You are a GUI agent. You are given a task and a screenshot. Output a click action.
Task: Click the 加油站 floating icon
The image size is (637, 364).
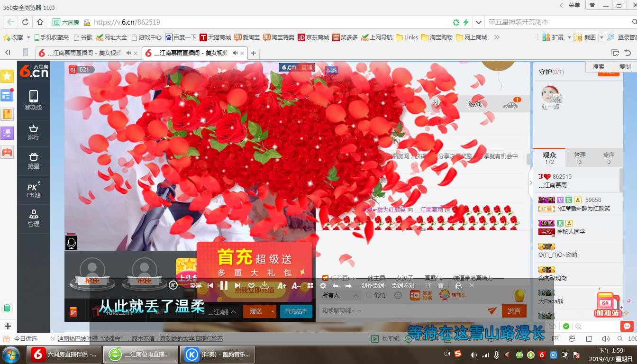[x=607, y=304]
